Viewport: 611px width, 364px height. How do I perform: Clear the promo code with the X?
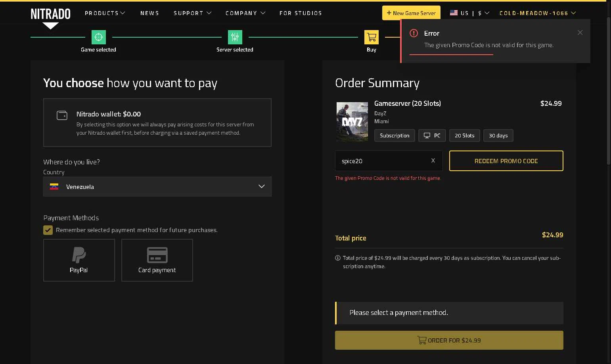(433, 160)
